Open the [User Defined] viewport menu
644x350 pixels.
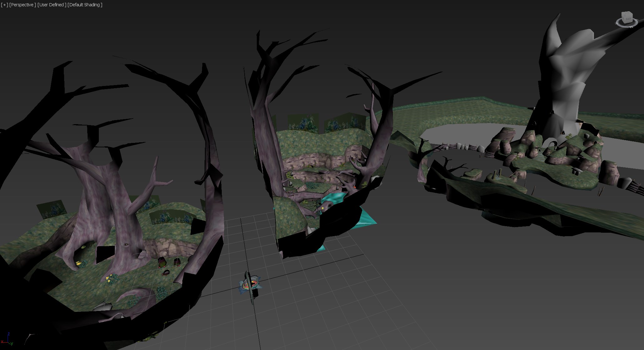(52, 5)
